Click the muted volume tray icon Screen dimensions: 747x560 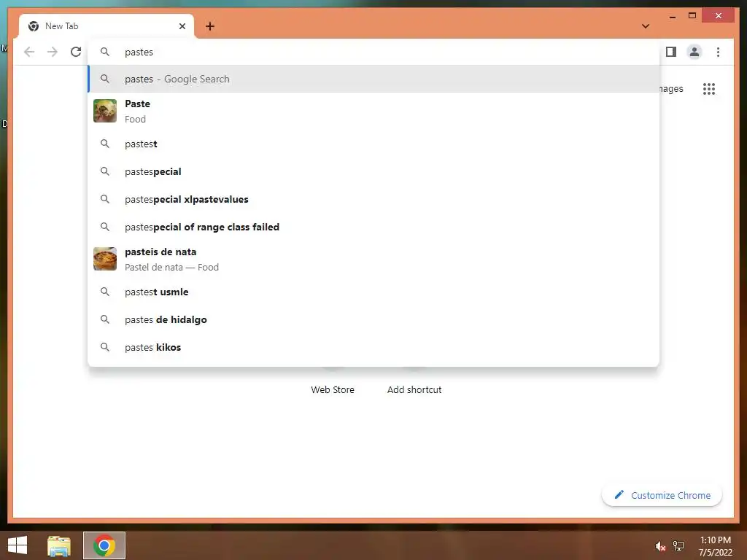coord(659,546)
